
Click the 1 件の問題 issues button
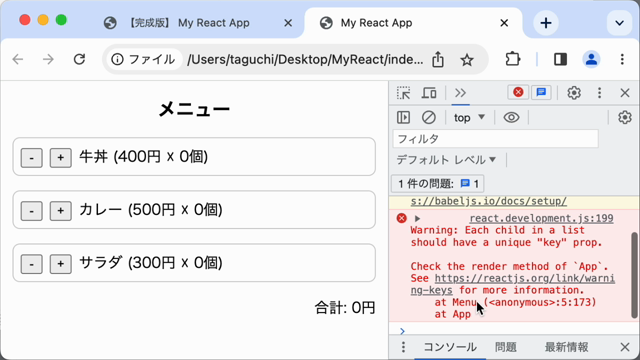pos(438,184)
